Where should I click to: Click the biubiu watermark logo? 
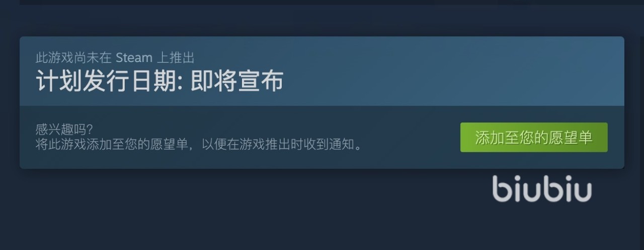tap(542, 188)
